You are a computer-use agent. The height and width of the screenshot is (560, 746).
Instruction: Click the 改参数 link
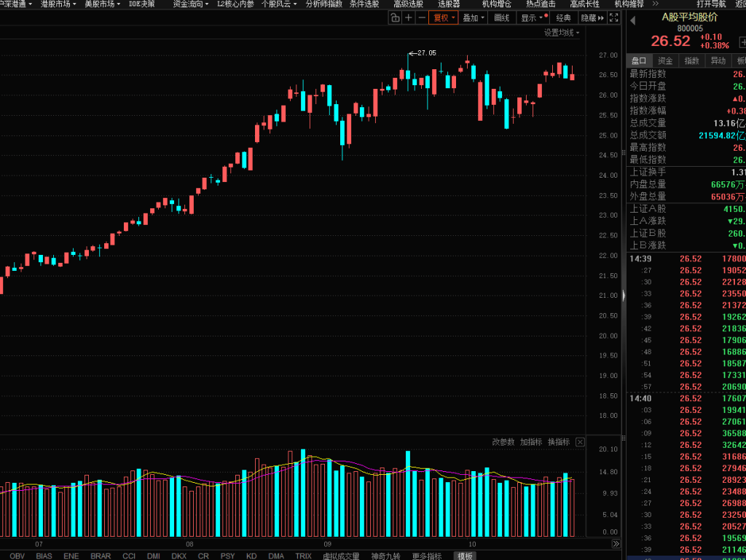tap(503, 442)
